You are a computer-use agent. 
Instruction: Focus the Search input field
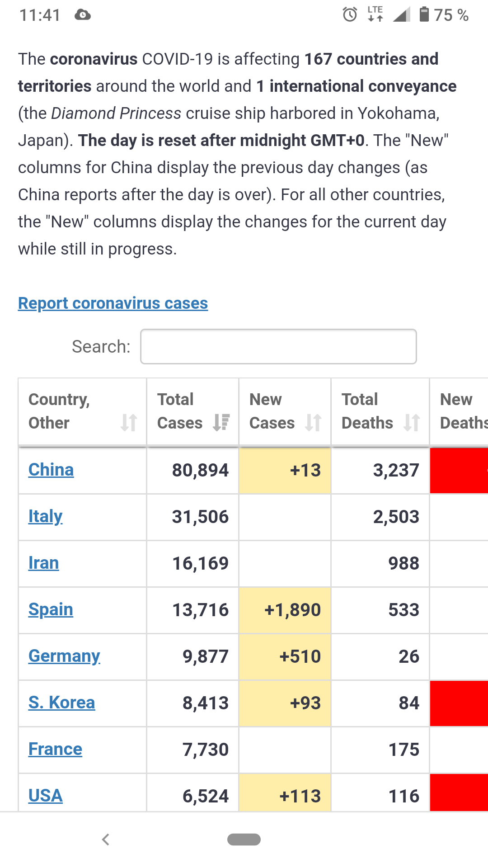click(x=278, y=347)
